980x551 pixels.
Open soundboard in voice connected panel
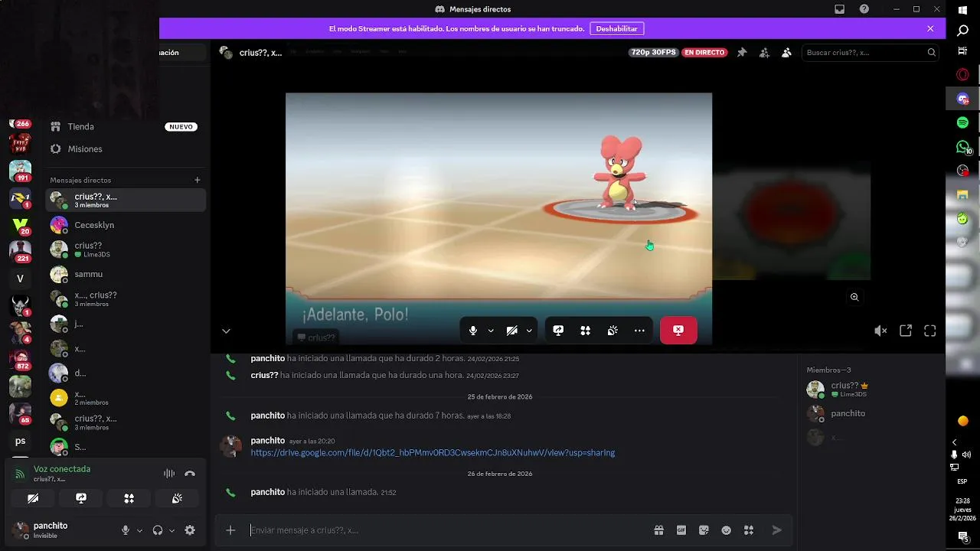click(x=177, y=498)
